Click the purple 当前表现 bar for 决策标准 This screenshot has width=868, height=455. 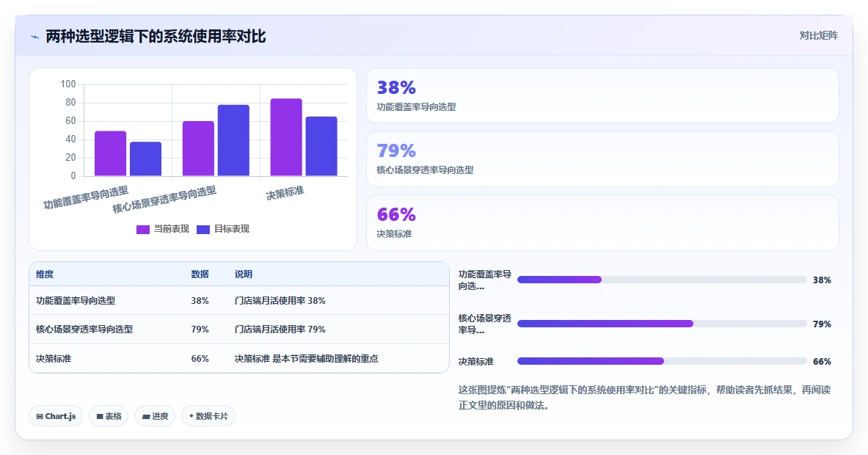pos(286,137)
